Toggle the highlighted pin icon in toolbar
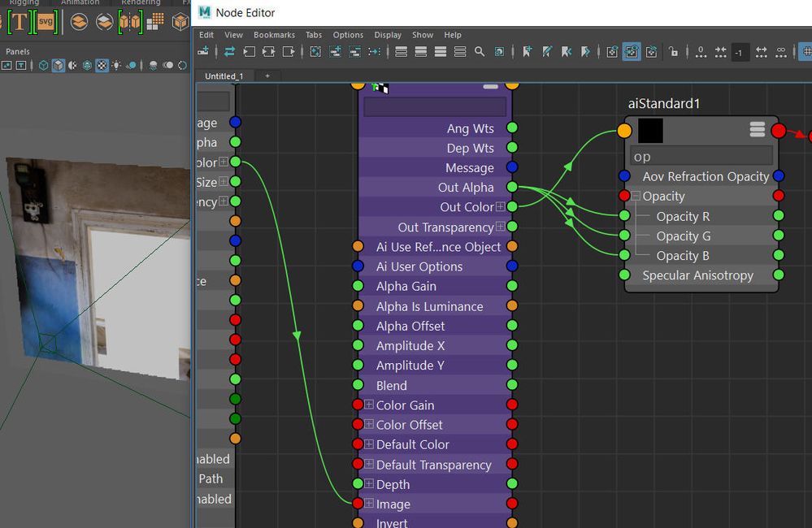This screenshot has width=812, height=528. [x=632, y=51]
